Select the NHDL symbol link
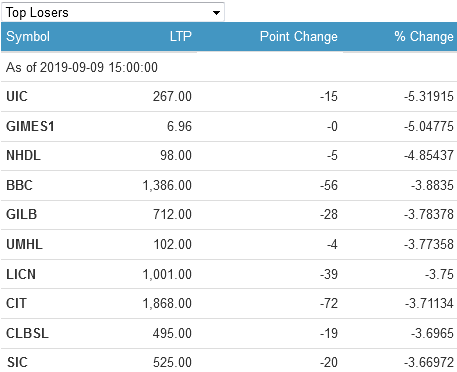The width and height of the screenshot is (457, 372). 23,155
